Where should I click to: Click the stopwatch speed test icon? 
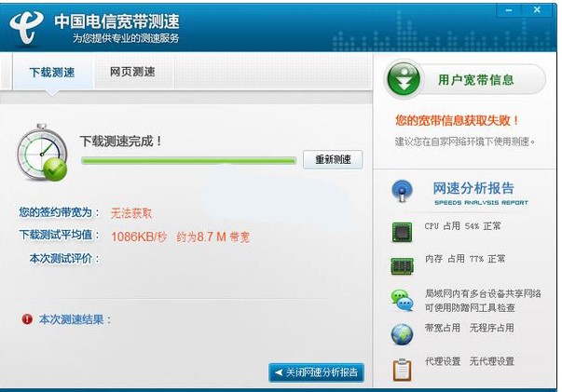click(42, 154)
